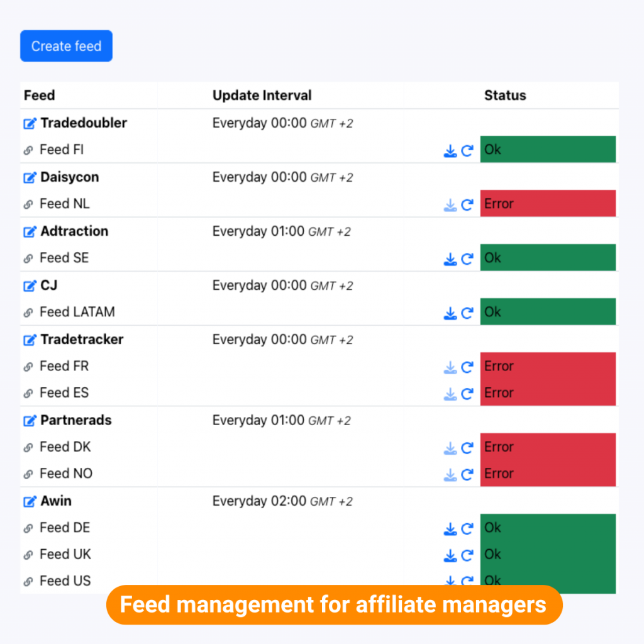Open the Feed ES link
644x644 pixels.
pos(64,393)
